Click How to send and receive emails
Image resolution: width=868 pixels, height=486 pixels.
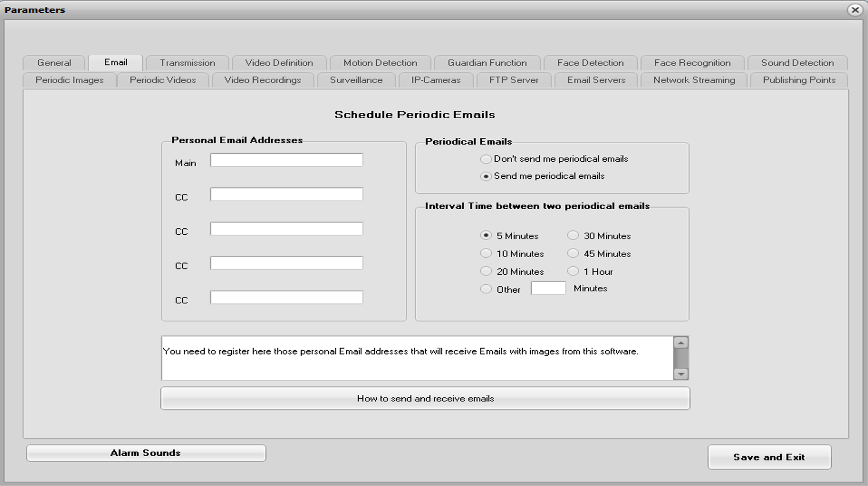coord(425,398)
